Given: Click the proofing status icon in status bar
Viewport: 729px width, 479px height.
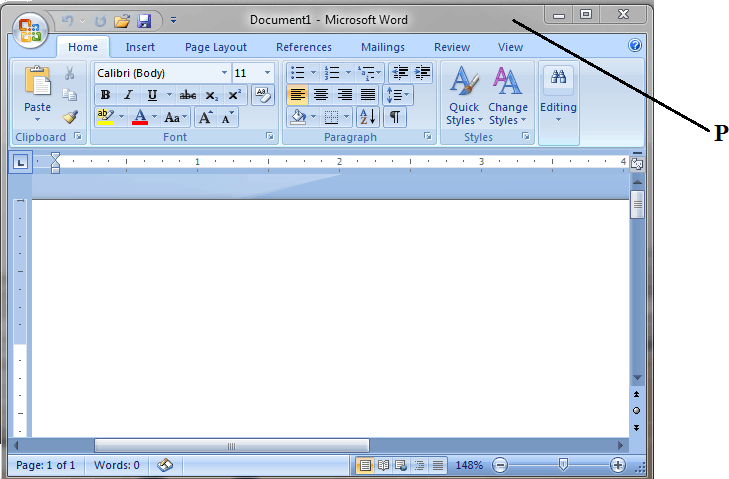Looking at the screenshot, I should (x=165, y=465).
